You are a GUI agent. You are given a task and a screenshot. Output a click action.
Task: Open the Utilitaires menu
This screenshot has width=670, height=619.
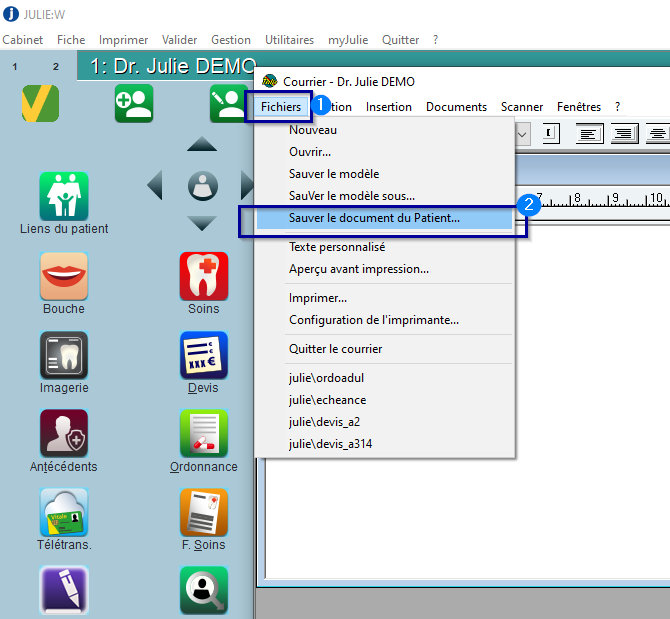point(289,40)
